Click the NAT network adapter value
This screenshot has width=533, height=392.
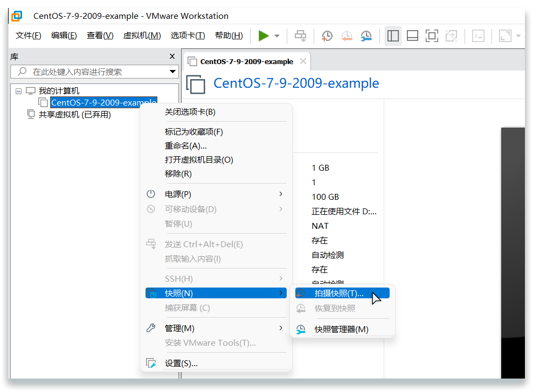(320, 226)
